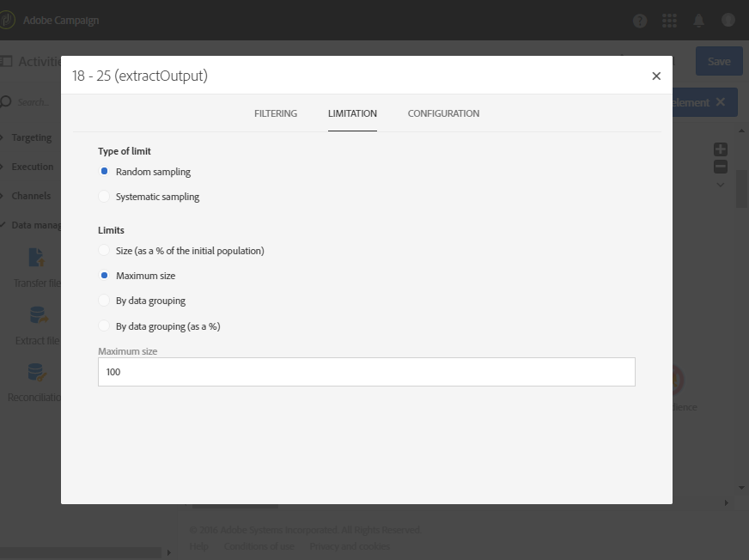
Task: Open the Help question mark icon
Action: click(x=640, y=21)
